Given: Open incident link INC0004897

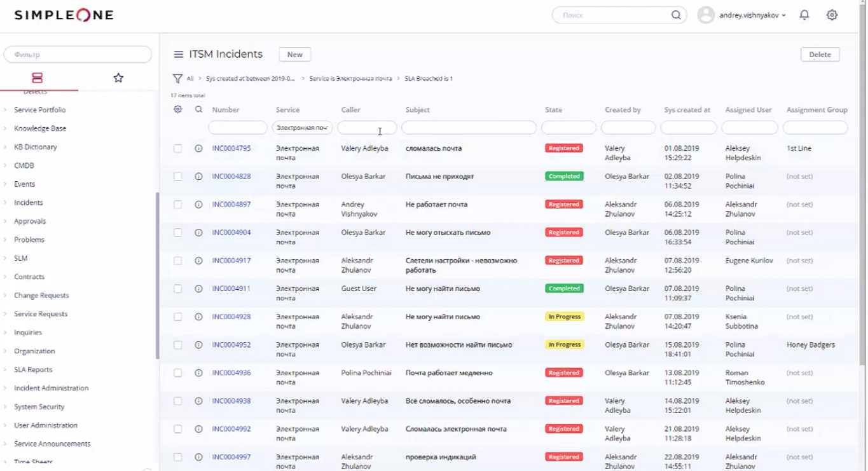Looking at the screenshot, I should (231, 205).
